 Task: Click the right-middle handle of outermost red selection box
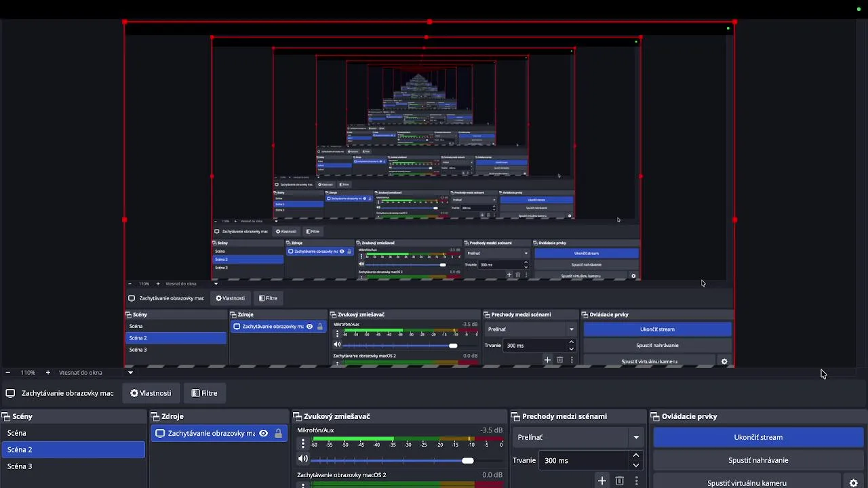pyautogui.click(x=735, y=220)
